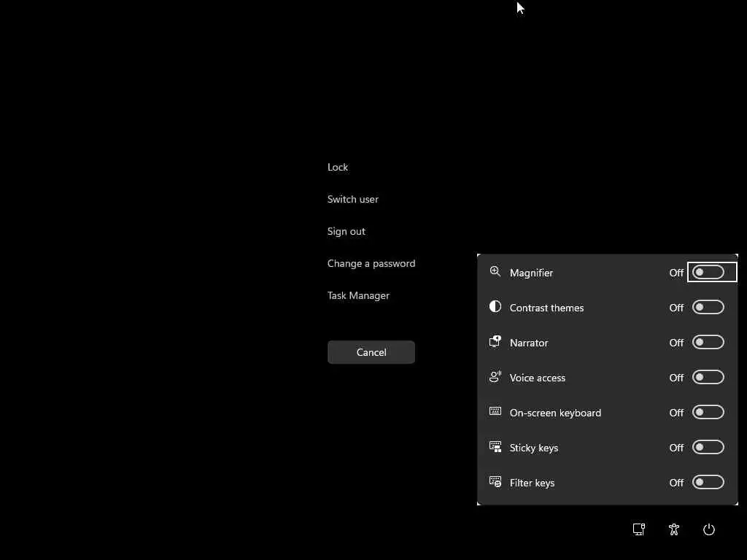
Task: Choose Switch user
Action: point(353,199)
